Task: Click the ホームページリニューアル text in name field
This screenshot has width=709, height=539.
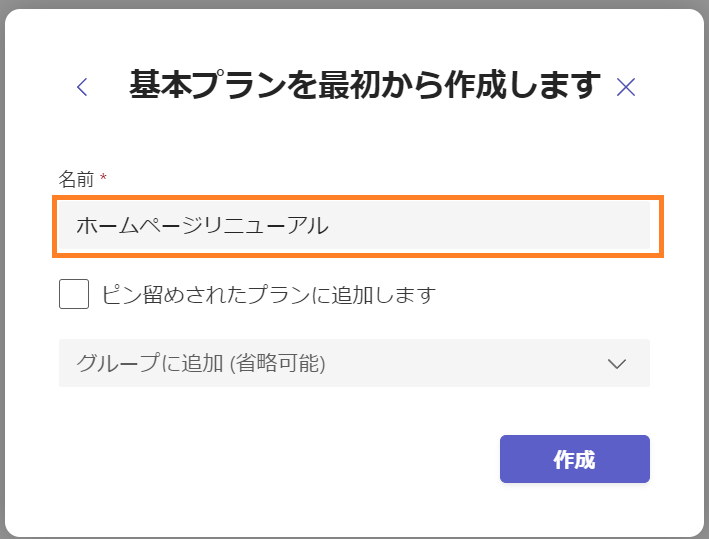Action: pos(202,225)
